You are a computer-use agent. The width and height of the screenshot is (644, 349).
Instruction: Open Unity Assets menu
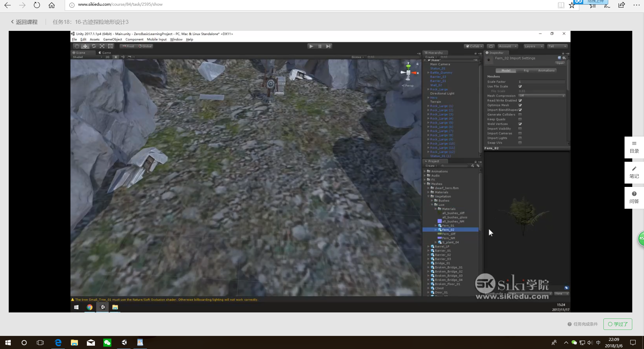(95, 40)
